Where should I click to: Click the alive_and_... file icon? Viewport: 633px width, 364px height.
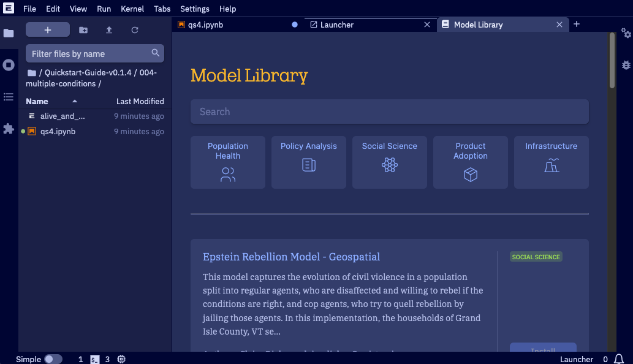32,116
